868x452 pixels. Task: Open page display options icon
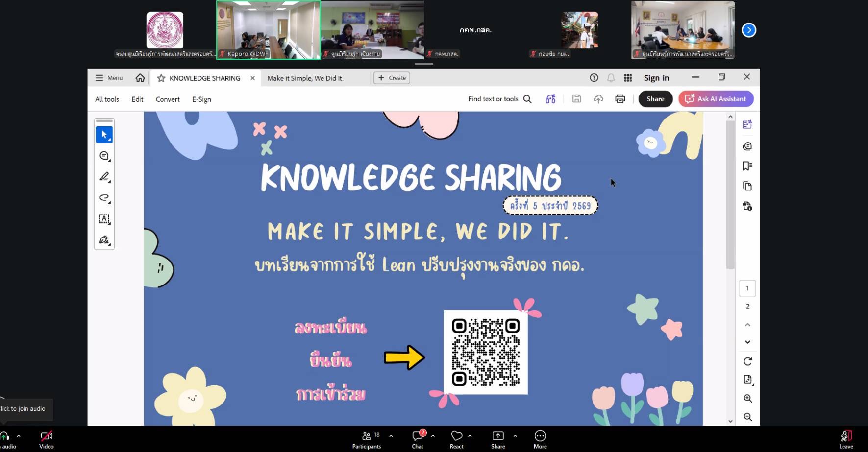(747, 380)
